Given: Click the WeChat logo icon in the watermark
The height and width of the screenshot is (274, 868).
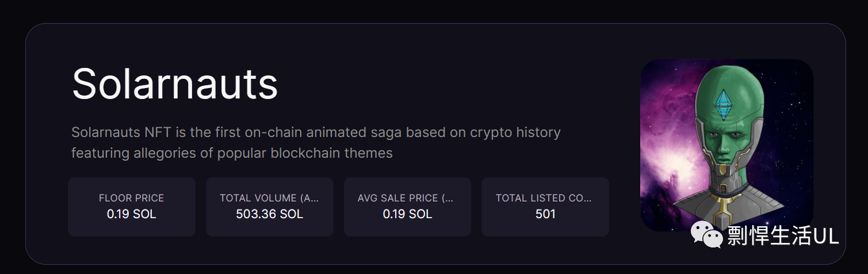Looking at the screenshot, I should point(707,235).
